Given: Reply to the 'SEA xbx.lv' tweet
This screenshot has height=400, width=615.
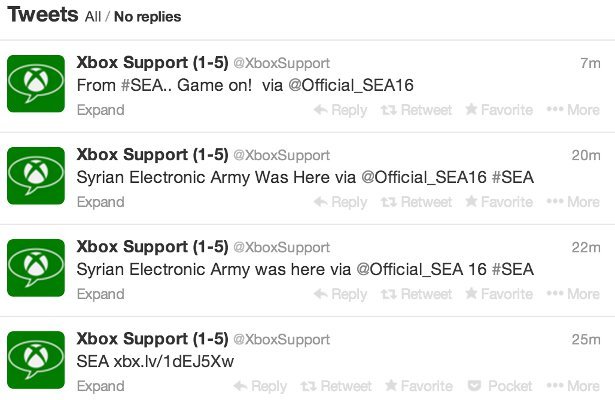Looking at the screenshot, I should coord(260,386).
